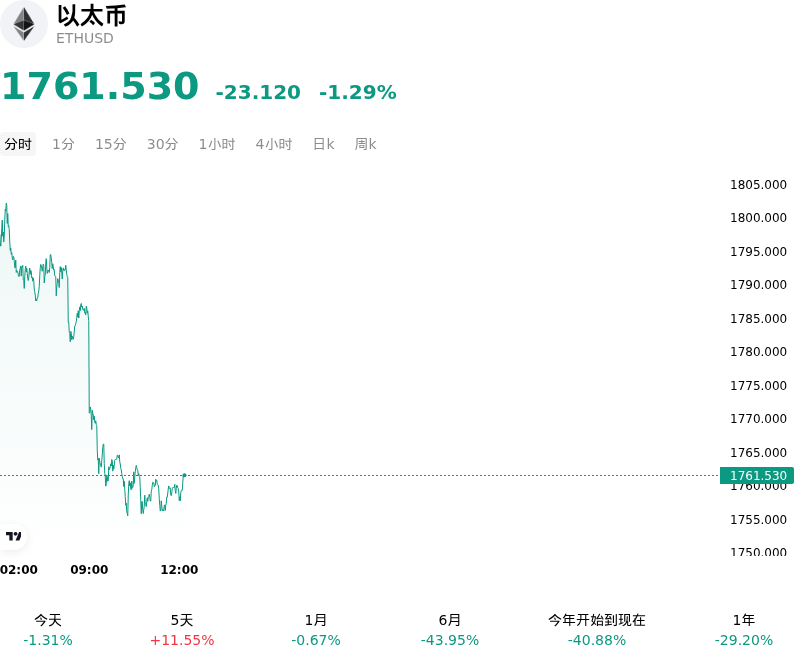Click the Ethereum coin logo icon
The image size is (800, 660).
(23, 24)
